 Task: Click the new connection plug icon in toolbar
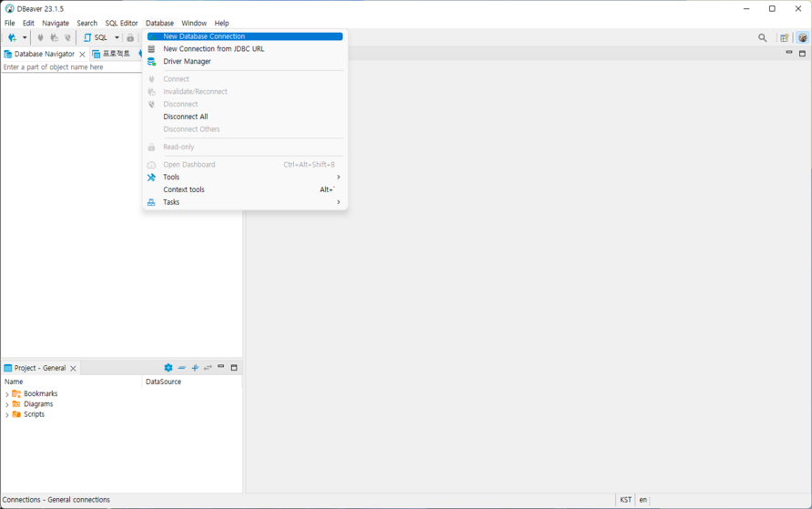coord(12,38)
